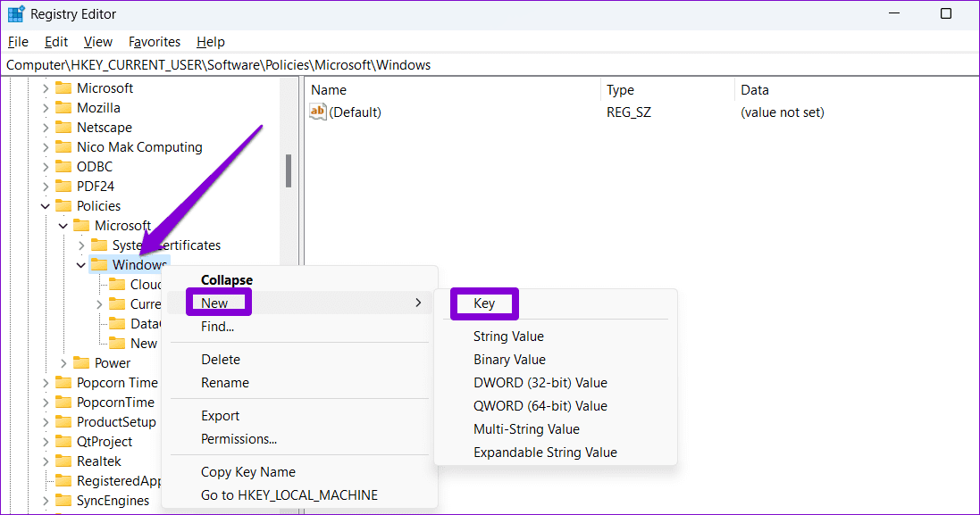Click the Power key folder icon
Image resolution: width=980 pixels, height=515 pixels.
[81, 362]
